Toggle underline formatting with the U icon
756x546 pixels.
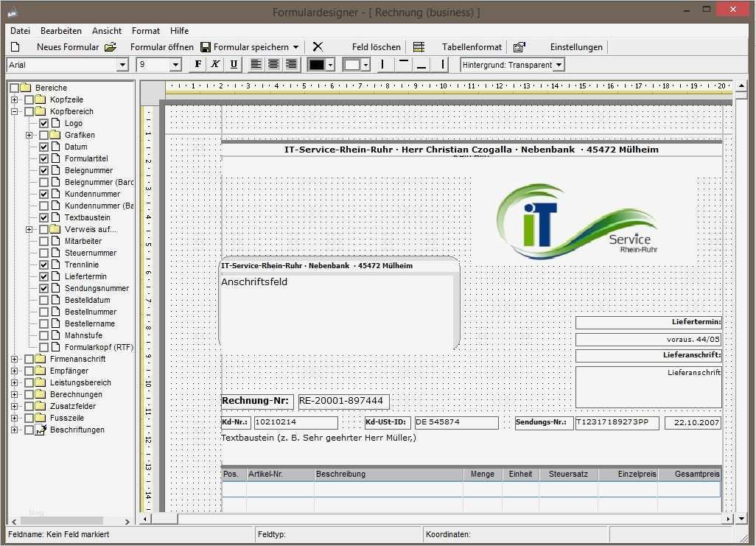coord(232,64)
